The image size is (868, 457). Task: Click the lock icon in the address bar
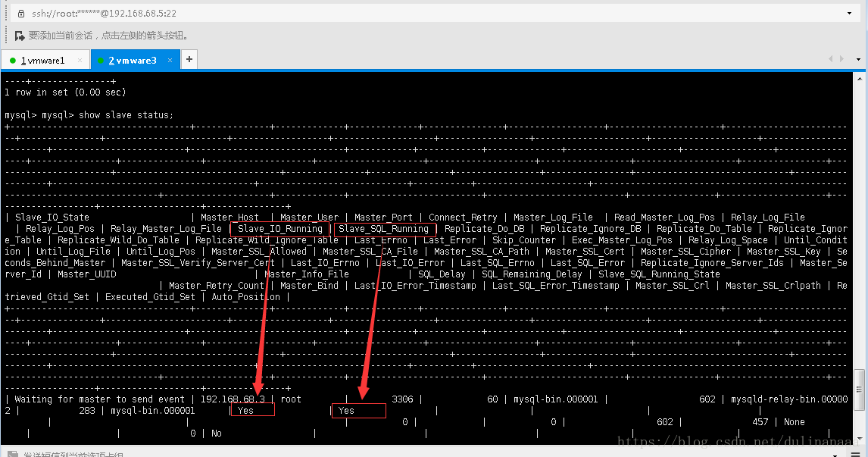[21, 14]
